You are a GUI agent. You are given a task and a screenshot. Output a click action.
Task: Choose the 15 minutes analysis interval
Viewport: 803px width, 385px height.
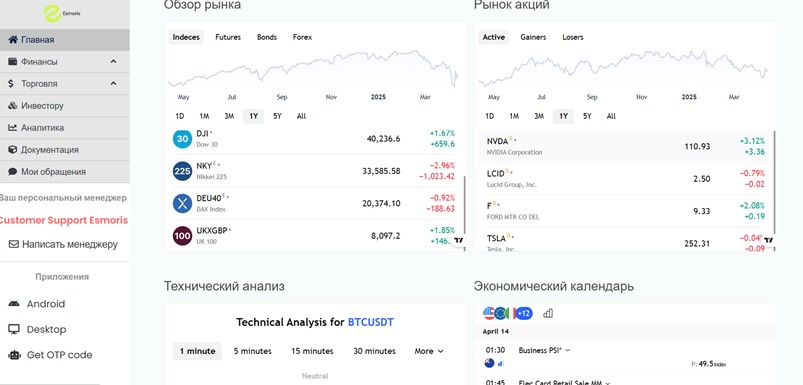(312, 351)
